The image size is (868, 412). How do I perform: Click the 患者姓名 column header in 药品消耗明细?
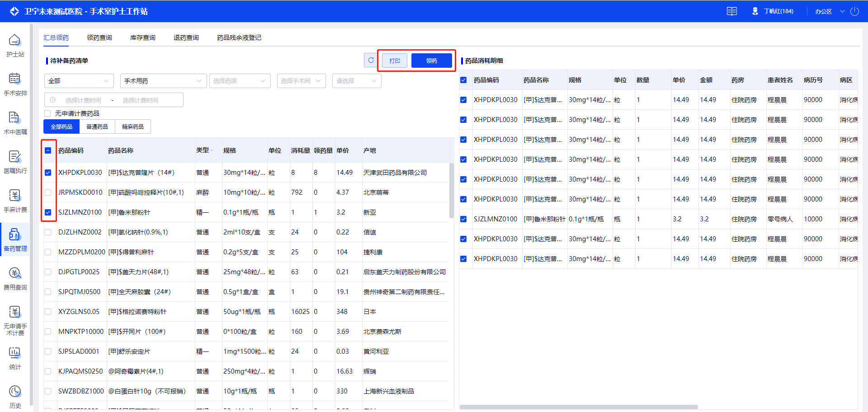pyautogui.click(x=780, y=80)
